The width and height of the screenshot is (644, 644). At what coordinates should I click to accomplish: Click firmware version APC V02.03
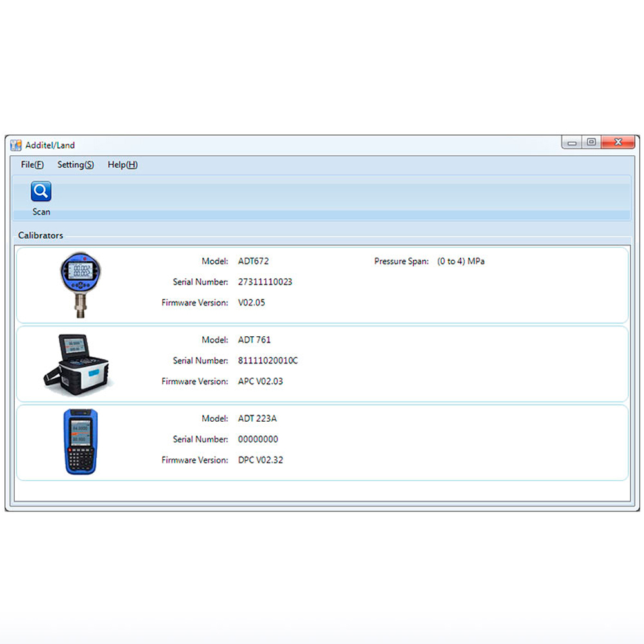(x=260, y=381)
